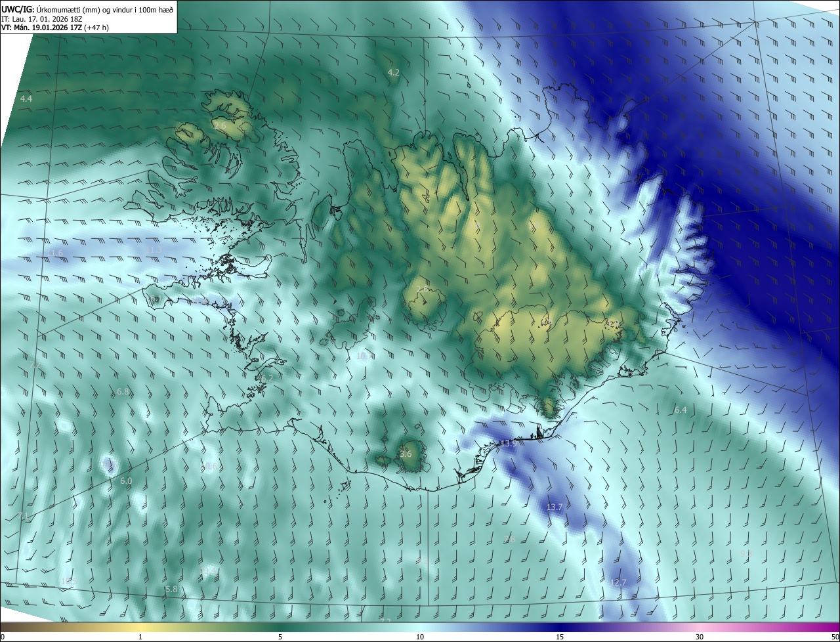This screenshot has height=642, width=840.
Task: Click the 11.3 value label on the map
Action: click(x=154, y=251)
